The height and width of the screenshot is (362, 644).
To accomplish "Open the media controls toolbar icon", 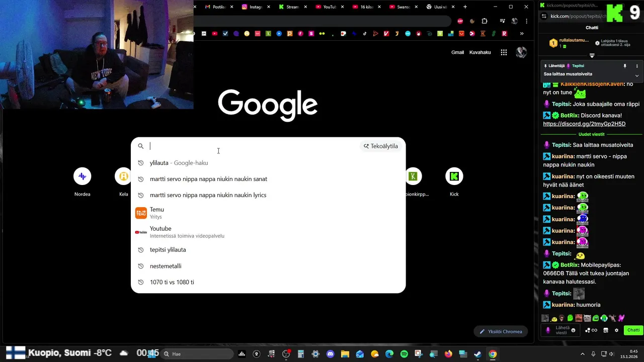I will pyautogui.click(x=502, y=21).
